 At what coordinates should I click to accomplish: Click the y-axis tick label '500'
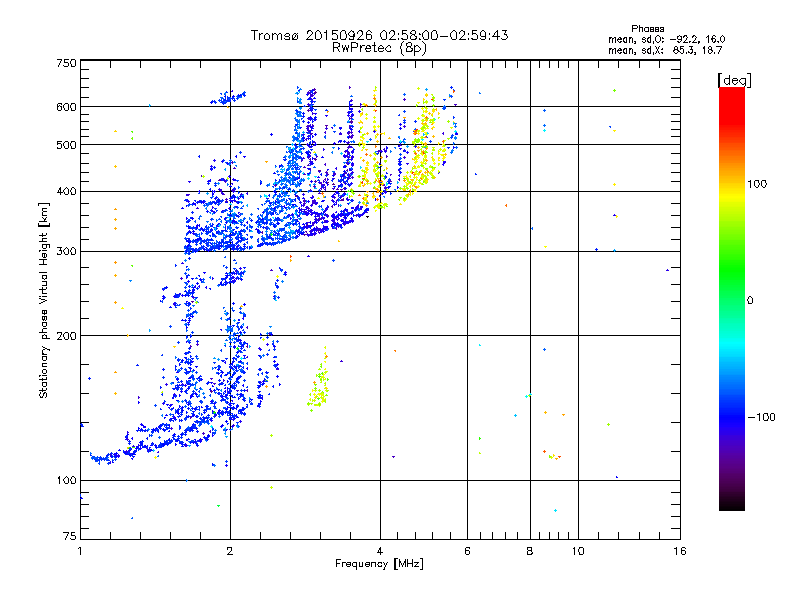pos(66,145)
